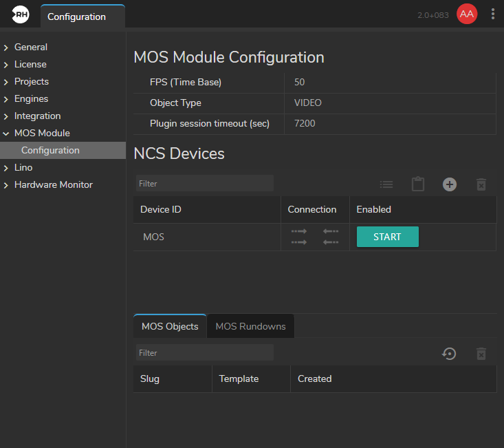The width and height of the screenshot is (504, 448).
Task: Open the AA user avatar menu
Action: pyautogui.click(x=467, y=14)
